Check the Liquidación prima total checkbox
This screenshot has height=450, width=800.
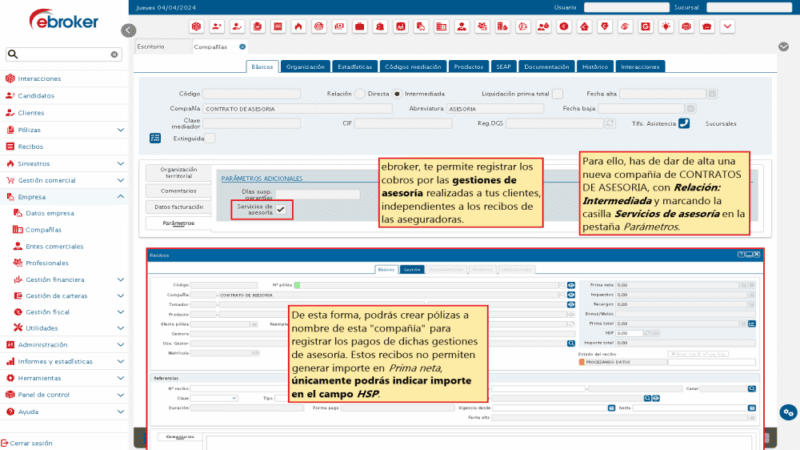click(557, 93)
